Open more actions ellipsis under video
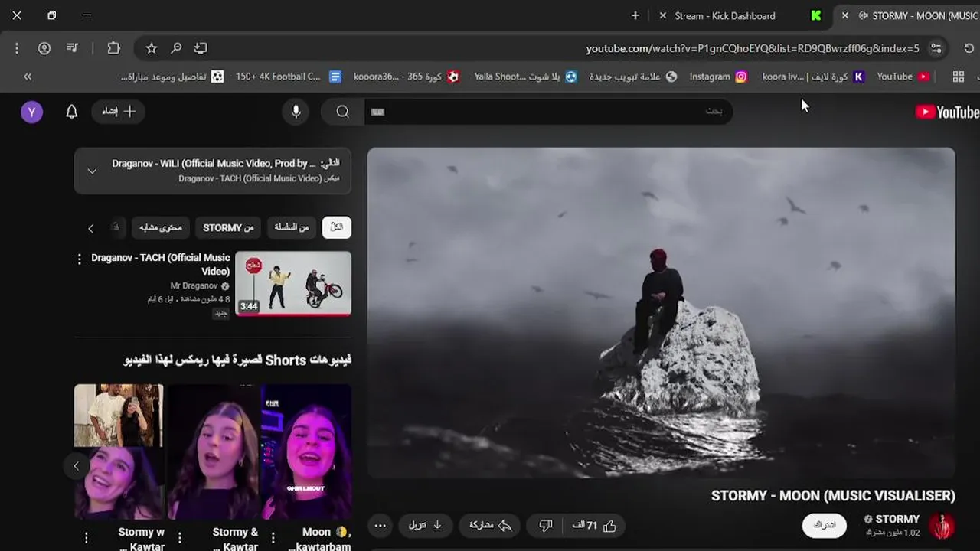Viewport: 980px width, 551px height. 380,526
